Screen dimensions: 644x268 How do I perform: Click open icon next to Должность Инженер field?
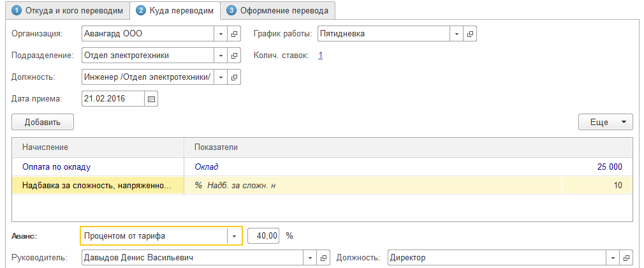pos(234,77)
